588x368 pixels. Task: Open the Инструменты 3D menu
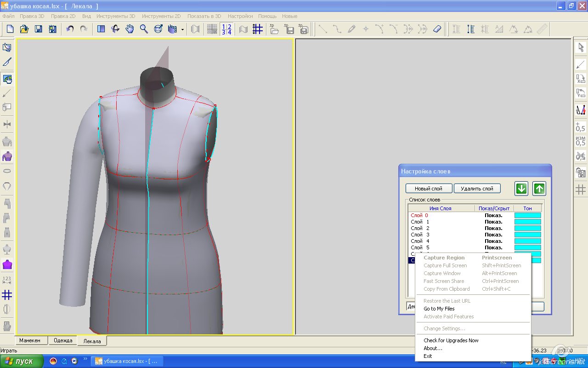click(x=116, y=16)
